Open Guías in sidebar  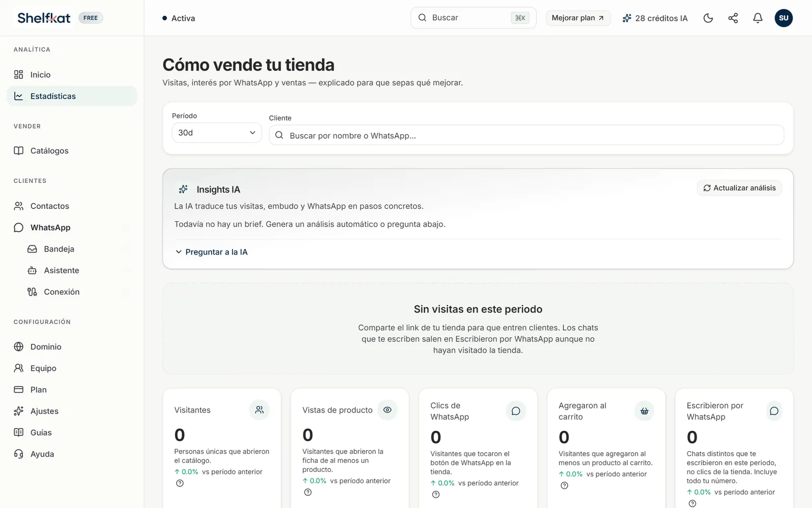click(x=72, y=432)
